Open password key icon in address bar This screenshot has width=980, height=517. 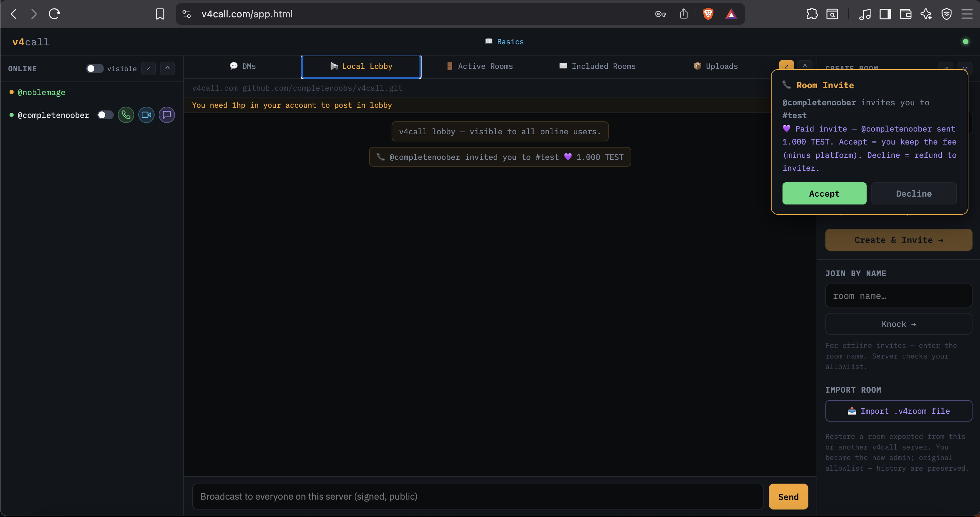(x=661, y=14)
